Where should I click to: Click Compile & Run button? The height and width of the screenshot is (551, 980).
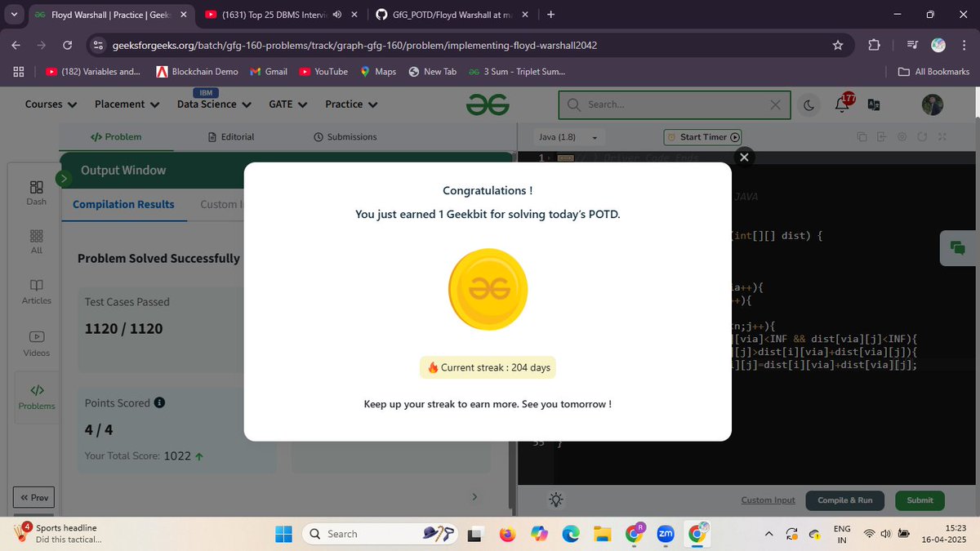tap(845, 500)
